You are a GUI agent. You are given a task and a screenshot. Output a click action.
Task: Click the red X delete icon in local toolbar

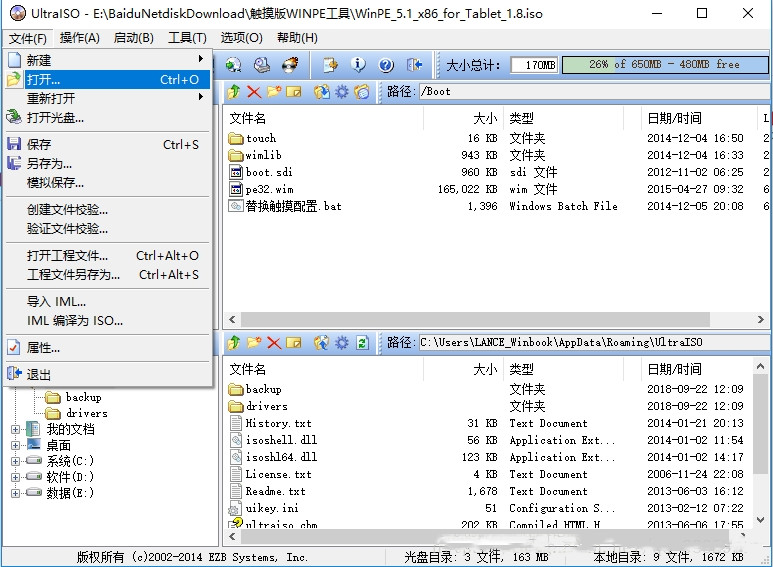(274, 342)
